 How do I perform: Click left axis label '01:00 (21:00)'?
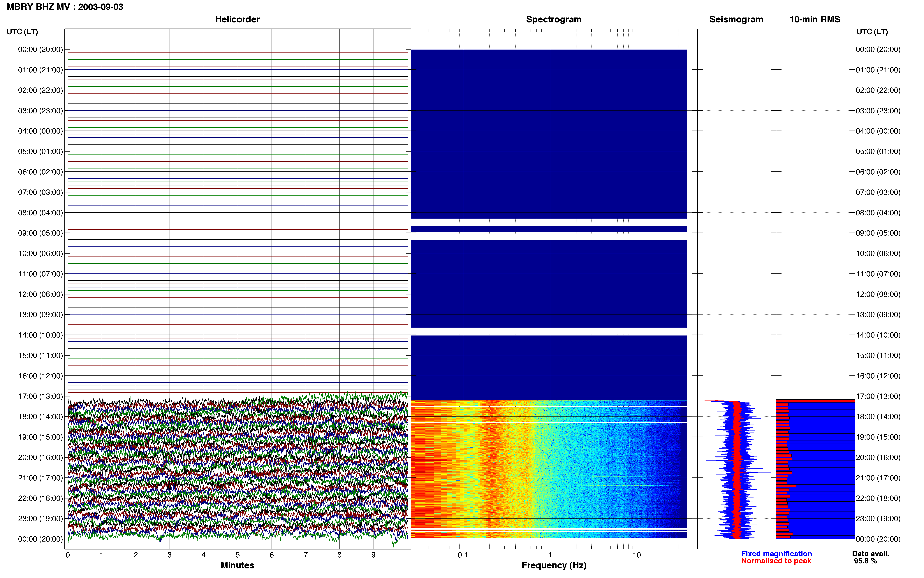pyautogui.click(x=41, y=70)
